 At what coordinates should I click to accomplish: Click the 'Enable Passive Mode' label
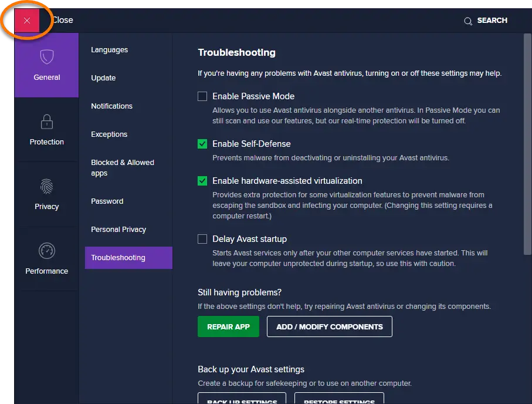[x=253, y=96]
